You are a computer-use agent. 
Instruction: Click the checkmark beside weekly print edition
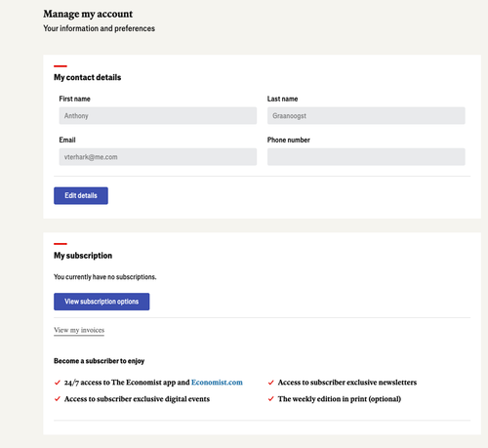270,399
